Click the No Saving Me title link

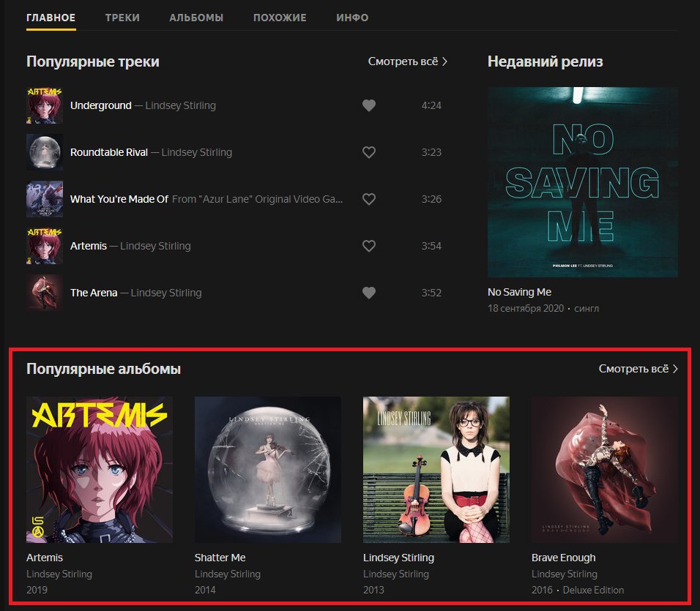519,292
